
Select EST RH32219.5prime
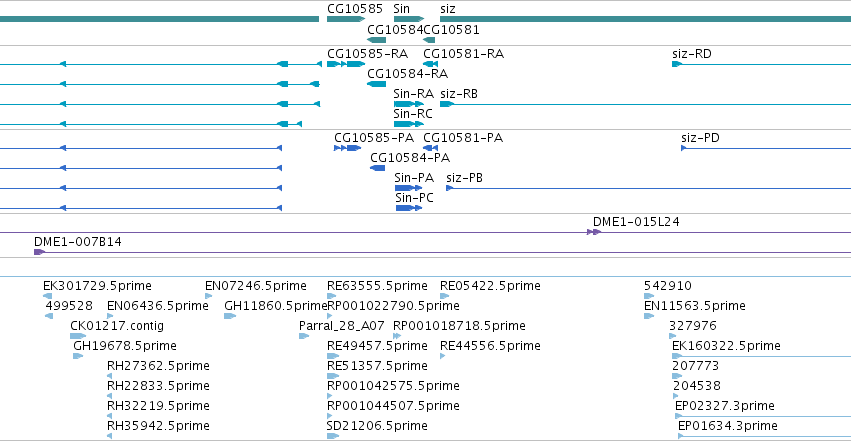point(110,417)
